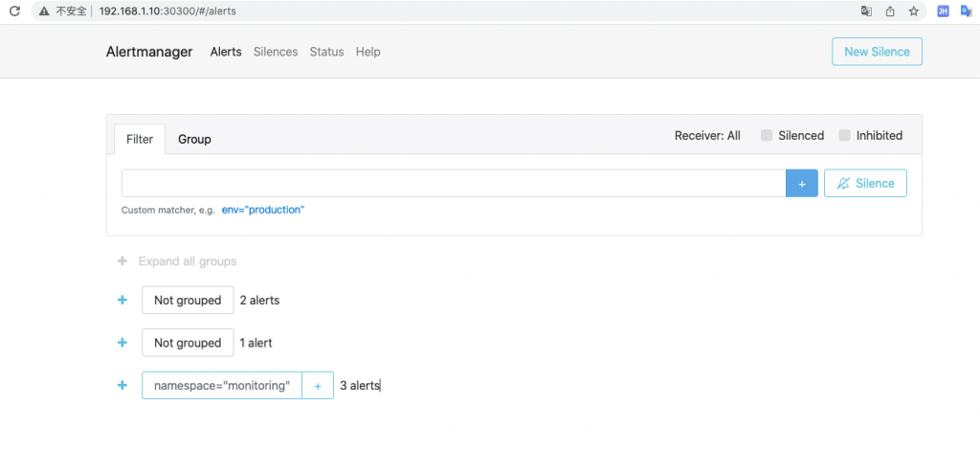The image size is (980, 450).
Task: Click the New Silence button
Action: point(877,52)
